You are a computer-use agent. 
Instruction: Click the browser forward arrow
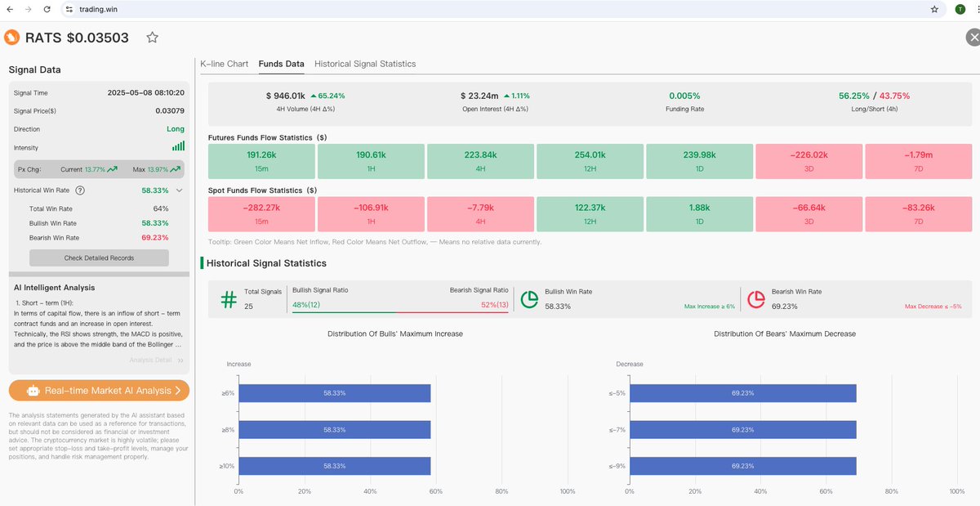click(30, 9)
